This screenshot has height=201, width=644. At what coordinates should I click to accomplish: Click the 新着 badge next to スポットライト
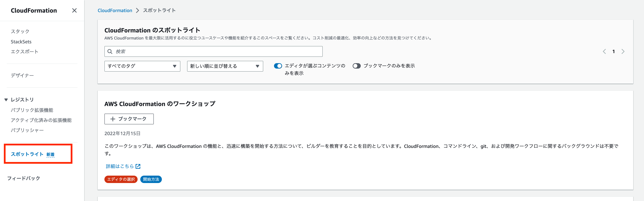point(51,155)
